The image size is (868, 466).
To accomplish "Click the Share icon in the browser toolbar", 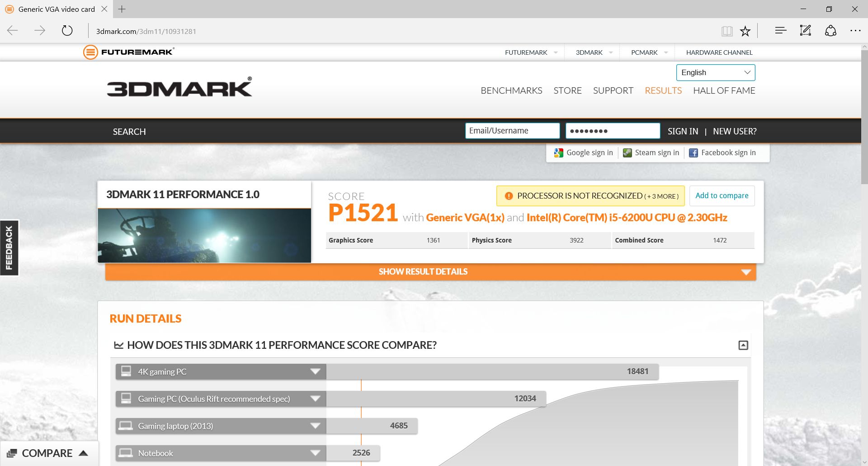I will coord(830,31).
